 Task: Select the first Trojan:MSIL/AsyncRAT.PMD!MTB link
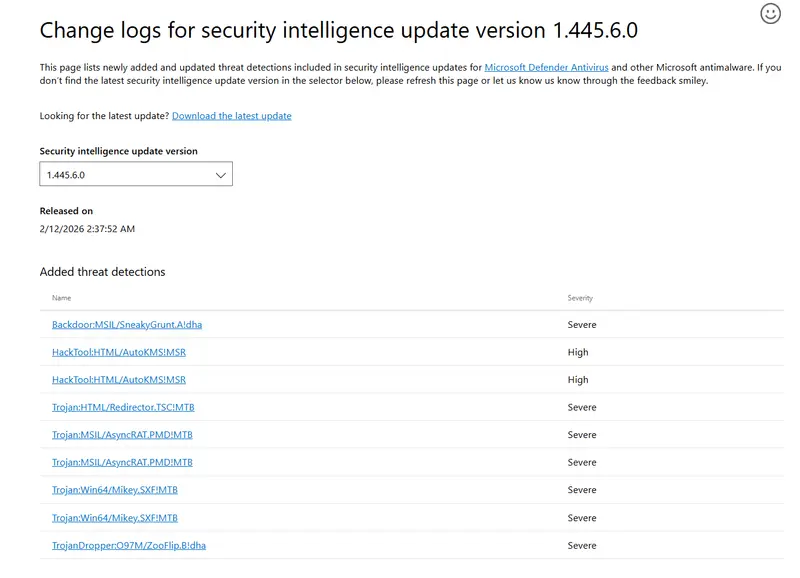[122, 435]
